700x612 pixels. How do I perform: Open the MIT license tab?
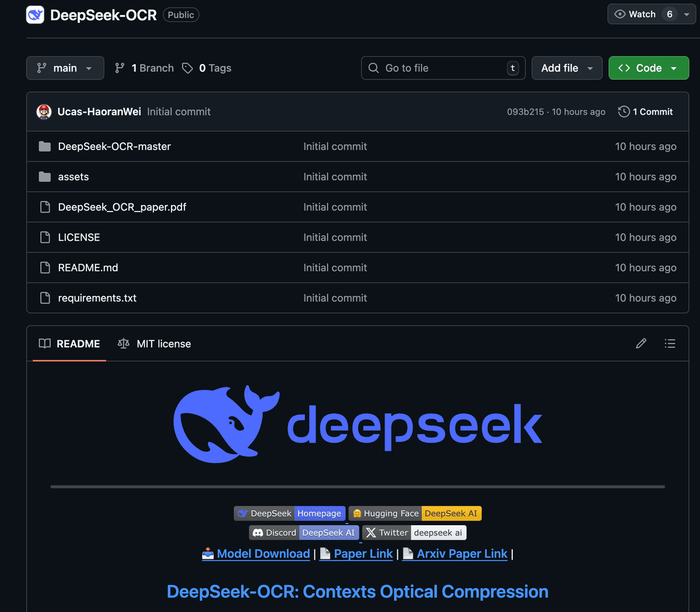[163, 343]
